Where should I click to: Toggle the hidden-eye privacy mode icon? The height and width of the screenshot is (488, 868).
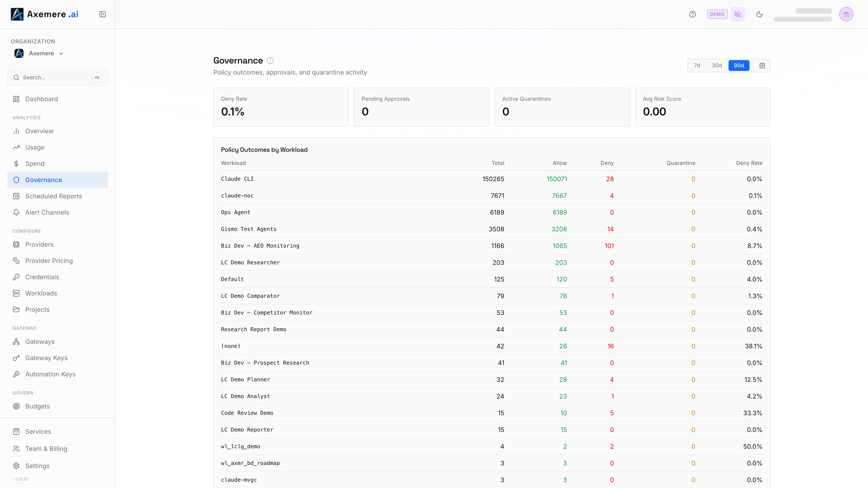(x=738, y=14)
